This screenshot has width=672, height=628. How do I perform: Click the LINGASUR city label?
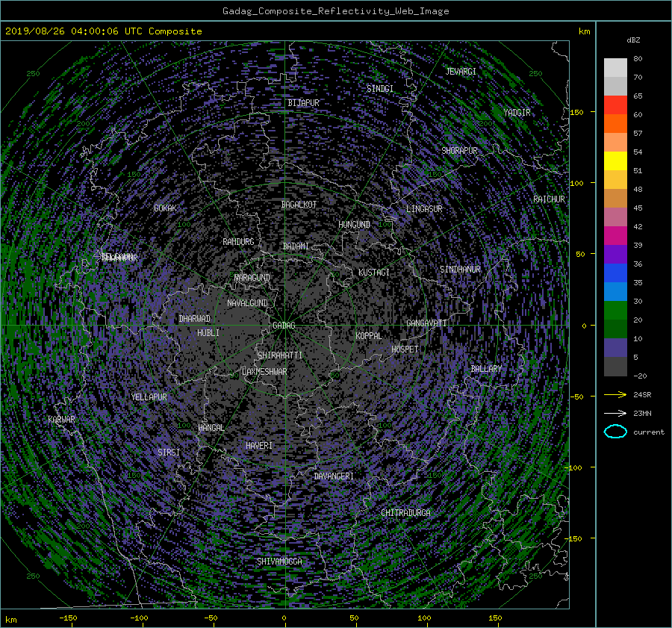pyautogui.click(x=424, y=209)
